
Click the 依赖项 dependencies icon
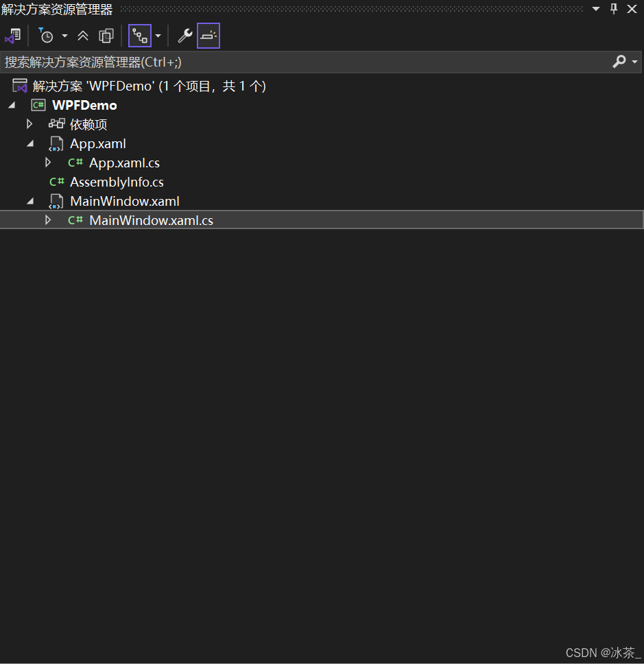coord(56,123)
